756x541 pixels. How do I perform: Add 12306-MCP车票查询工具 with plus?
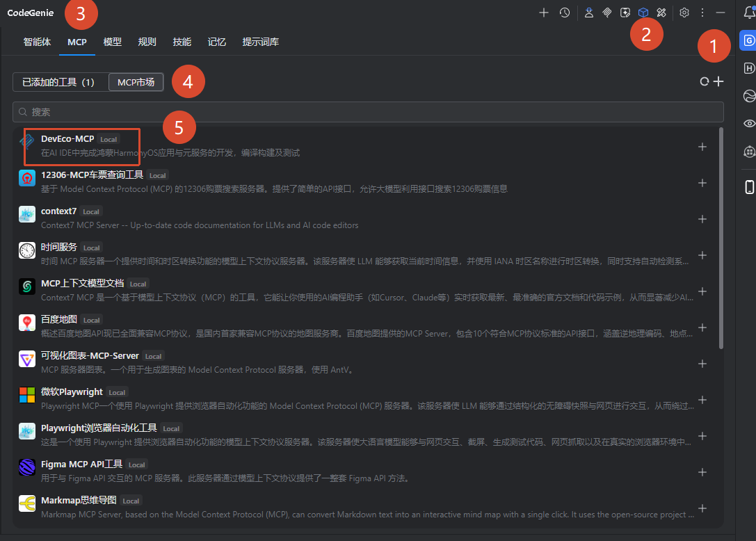click(x=702, y=183)
